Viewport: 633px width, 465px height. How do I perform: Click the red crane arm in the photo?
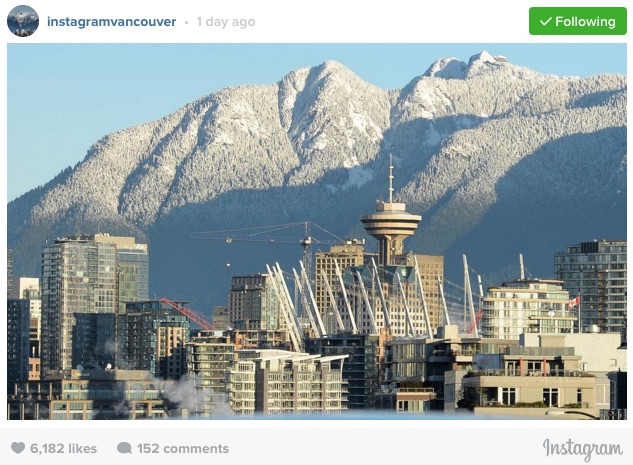[187, 313]
